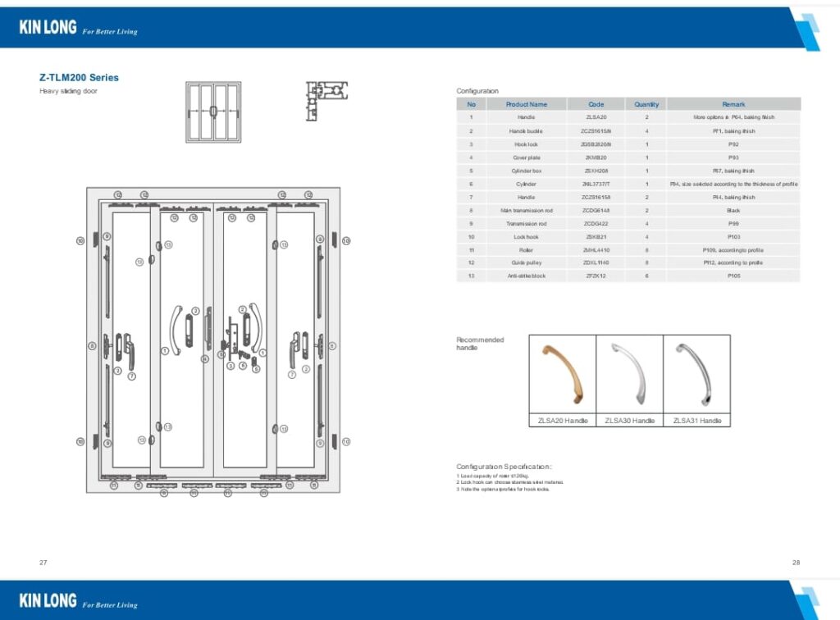Image resolution: width=840 pixels, height=620 pixels.
Task: Click the Cylinder box product name cell
Action: pyautogui.click(x=526, y=171)
